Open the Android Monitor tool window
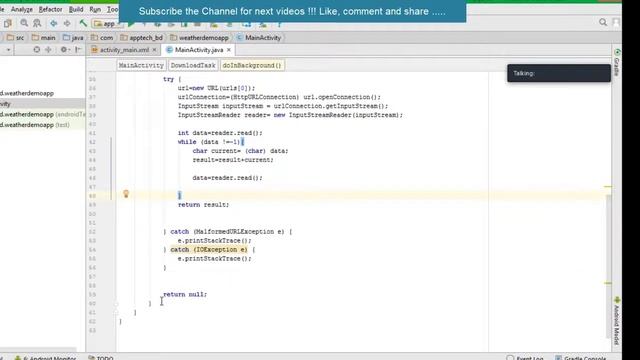 click(46, 358)
